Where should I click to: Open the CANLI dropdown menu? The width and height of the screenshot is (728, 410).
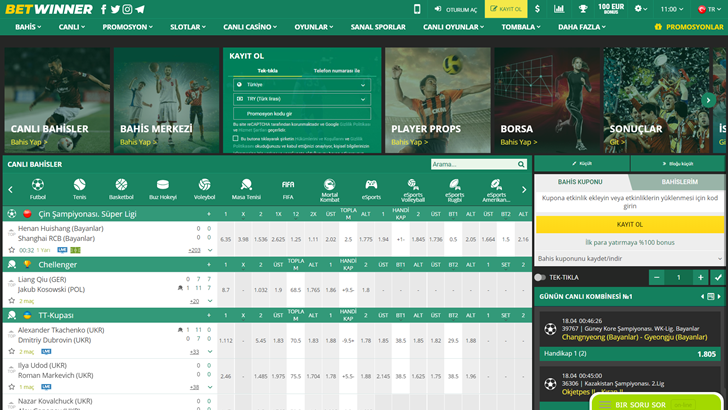(72, 27)
